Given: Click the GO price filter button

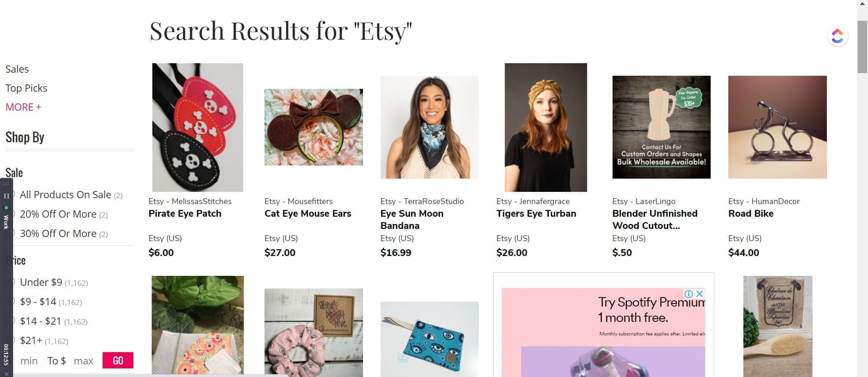Looking at the screenshot, I should [x=118, y=360].
